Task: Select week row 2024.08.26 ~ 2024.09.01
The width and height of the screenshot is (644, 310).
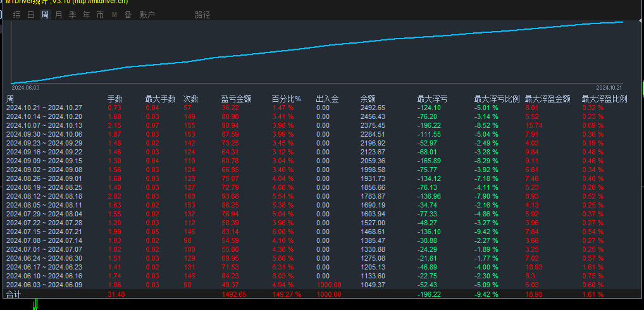Action: (x=322, y=178)
